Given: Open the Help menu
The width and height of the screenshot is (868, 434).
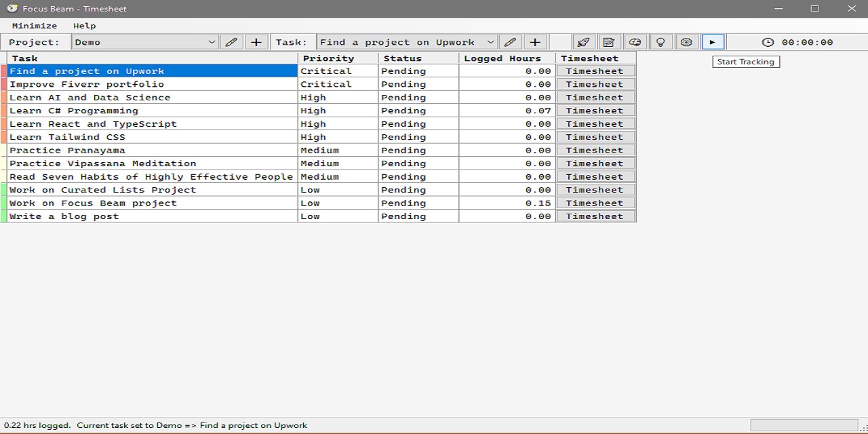Looking at the screenshot, I should pyautogui.click(x=85, y=26).
